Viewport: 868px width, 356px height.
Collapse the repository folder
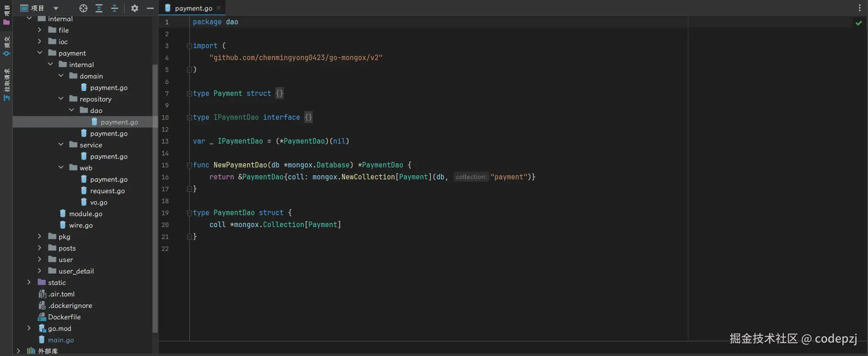(x=61, y=99)
